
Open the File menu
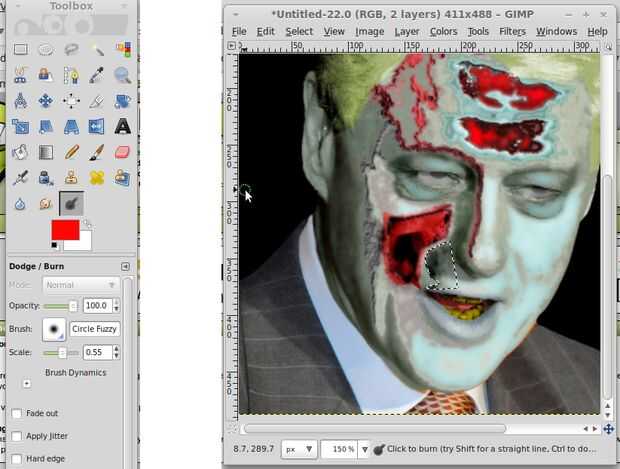point(239,32)
